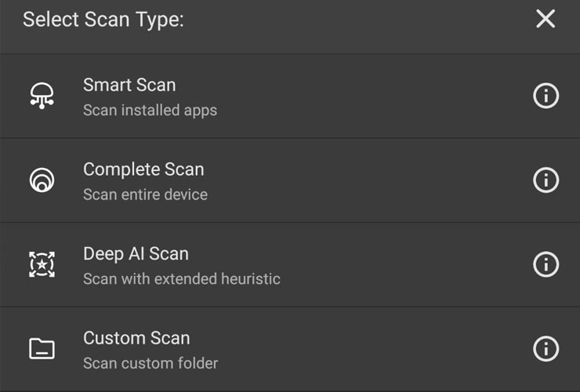
Task: Pick the 'Deep AI Scan' title
Action: (136, 254)
